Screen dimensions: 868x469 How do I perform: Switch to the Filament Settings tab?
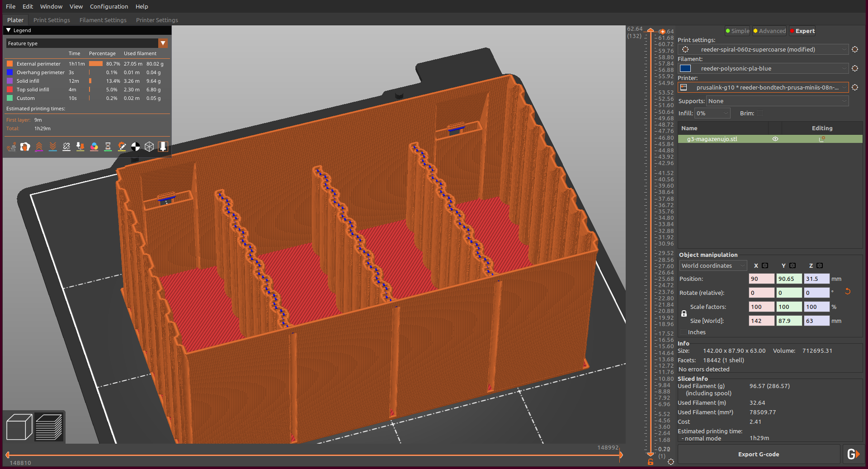tap(103, 20)
